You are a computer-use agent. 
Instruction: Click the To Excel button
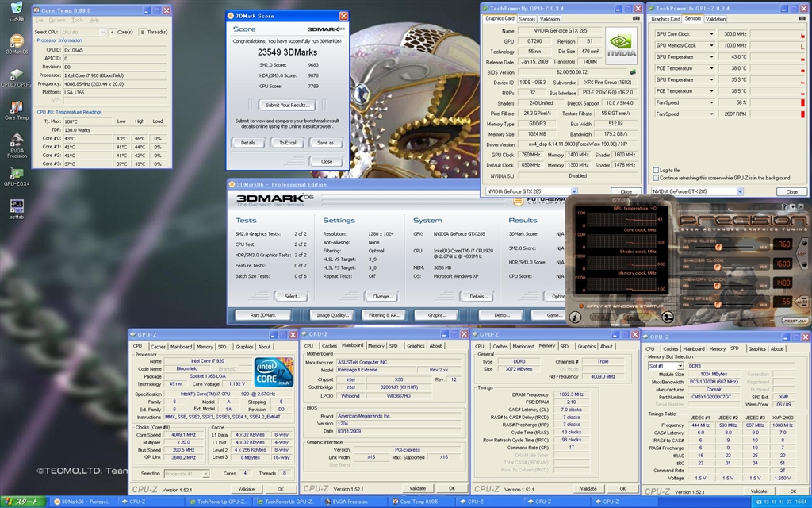287,143
